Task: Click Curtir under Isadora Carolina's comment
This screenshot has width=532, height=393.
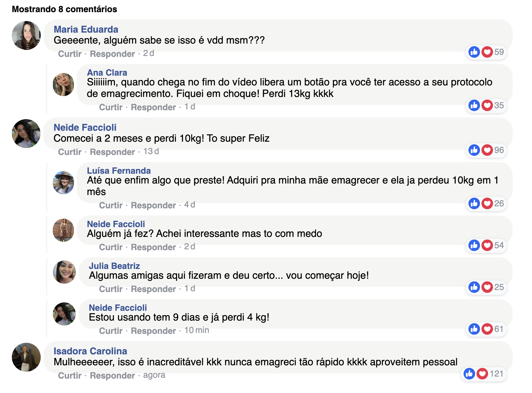Action: tap(70, 376)
